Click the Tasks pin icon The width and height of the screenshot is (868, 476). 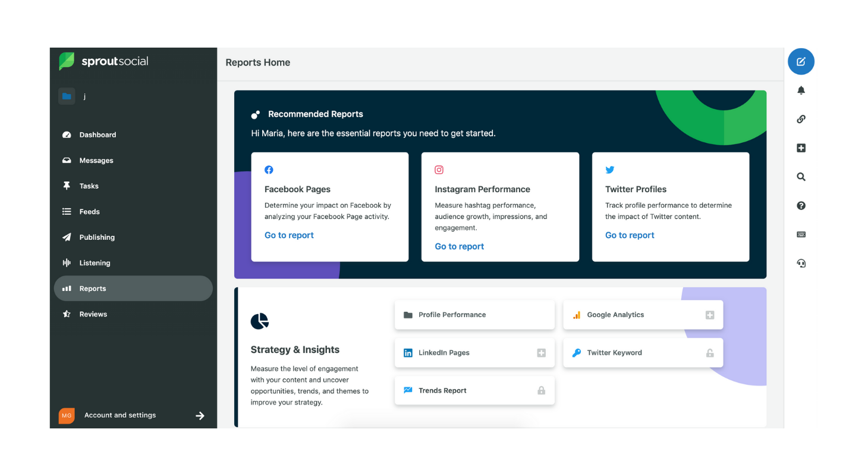point(67,186)
